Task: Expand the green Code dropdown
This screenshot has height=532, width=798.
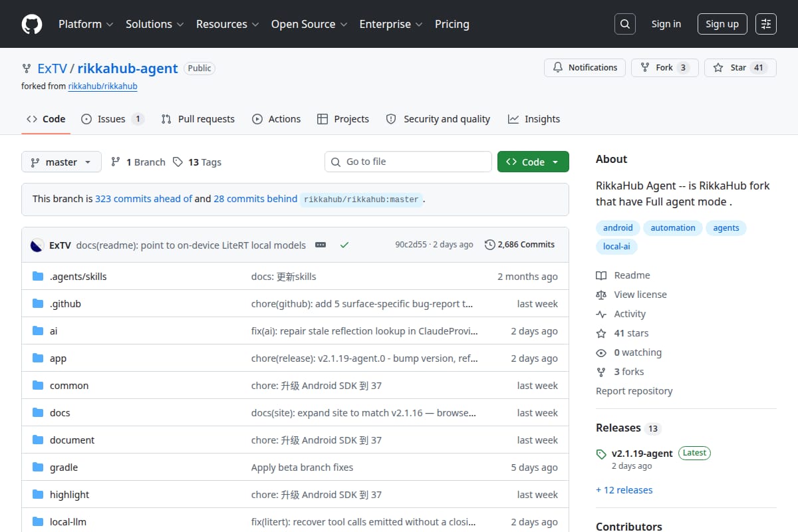Action: point(533,162)
